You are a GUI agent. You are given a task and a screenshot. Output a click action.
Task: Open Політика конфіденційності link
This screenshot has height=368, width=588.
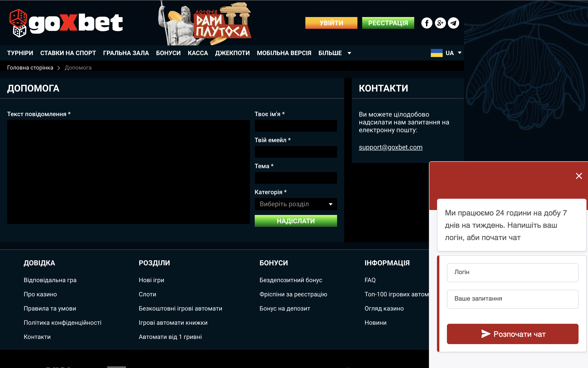coord(62,323)
